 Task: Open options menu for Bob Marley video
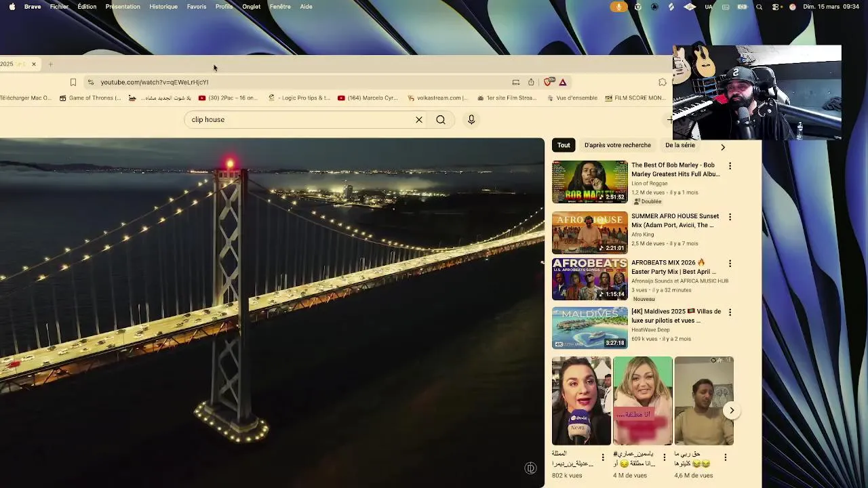(730, 166)
